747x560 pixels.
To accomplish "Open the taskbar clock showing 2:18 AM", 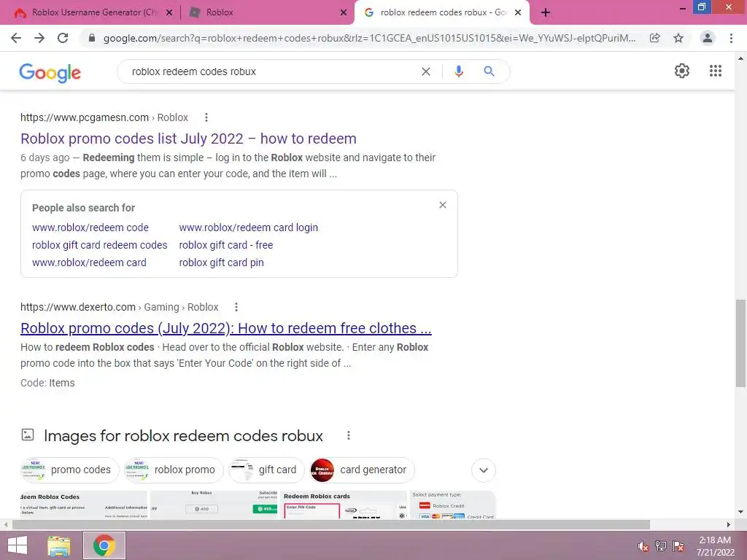I will [715, 546].
